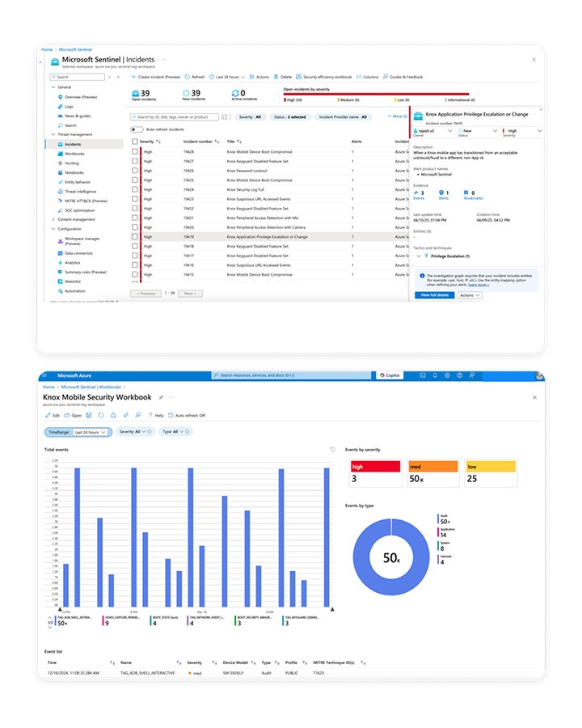
Task: Click the View full details button
Action: click(434, 295)
